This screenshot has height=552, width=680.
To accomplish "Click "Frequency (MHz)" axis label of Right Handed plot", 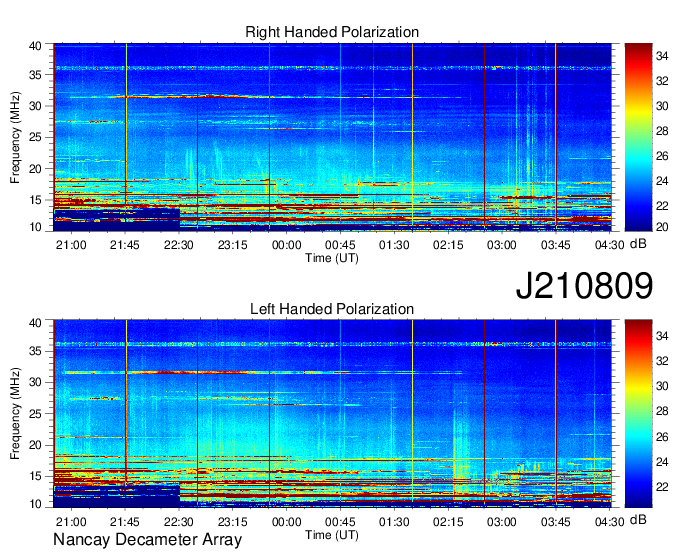I will [x=15, y=137].
